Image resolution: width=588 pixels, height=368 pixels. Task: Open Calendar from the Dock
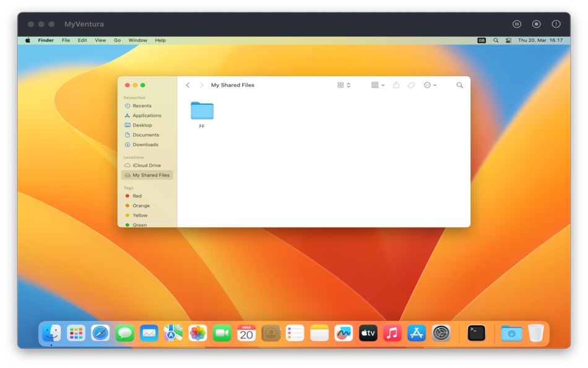click(x=246, y=333)
